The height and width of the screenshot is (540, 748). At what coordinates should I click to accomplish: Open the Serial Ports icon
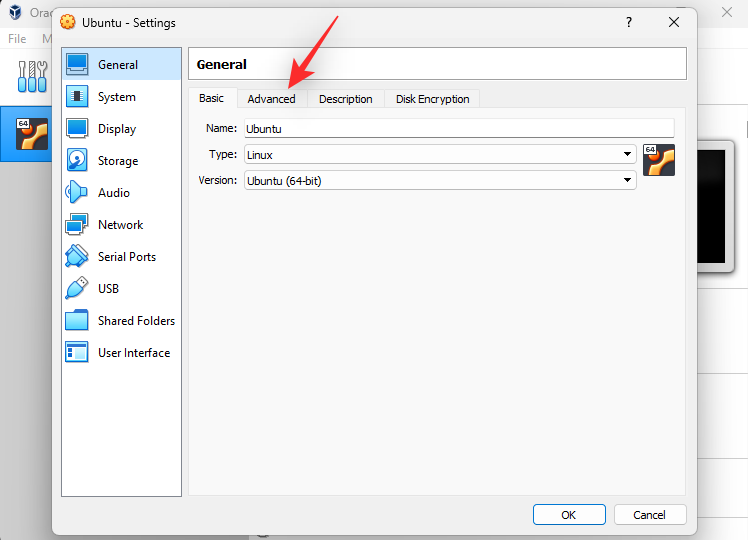pyautogui.click(x=78, y=257)
